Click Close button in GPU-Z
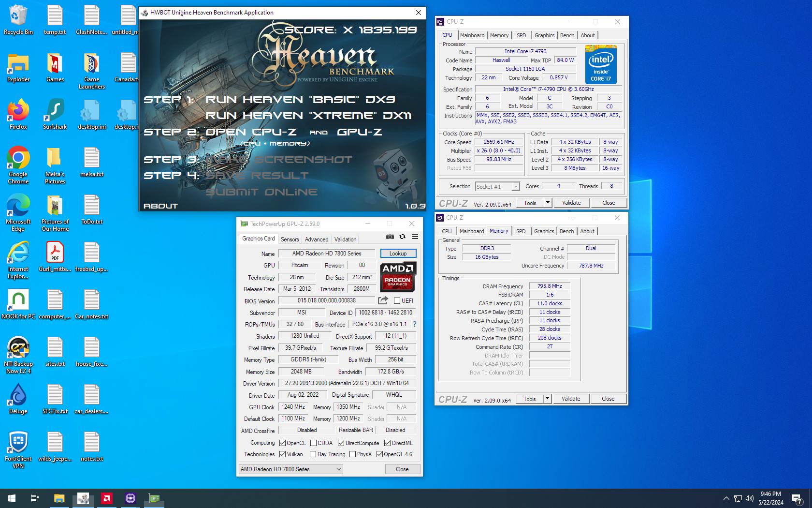 [402, 469]
